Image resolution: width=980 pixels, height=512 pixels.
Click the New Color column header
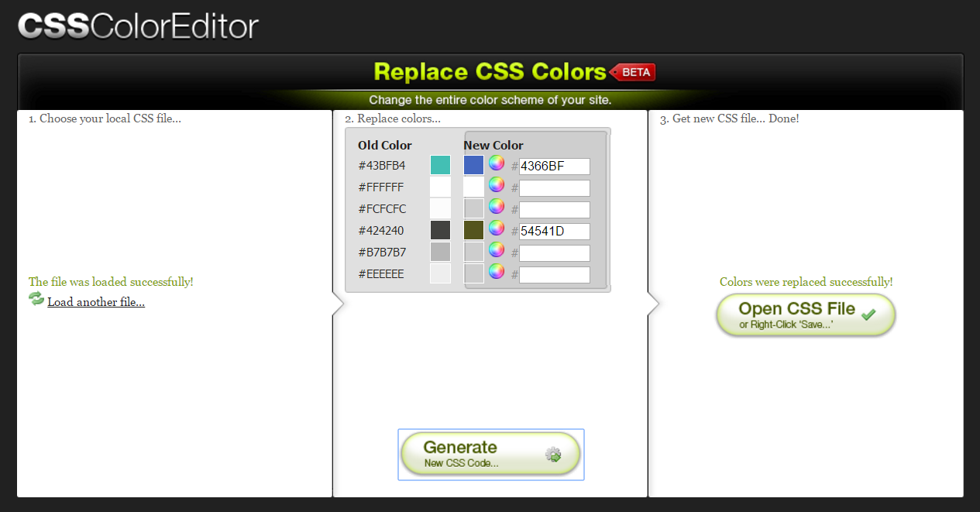point(493,146)
